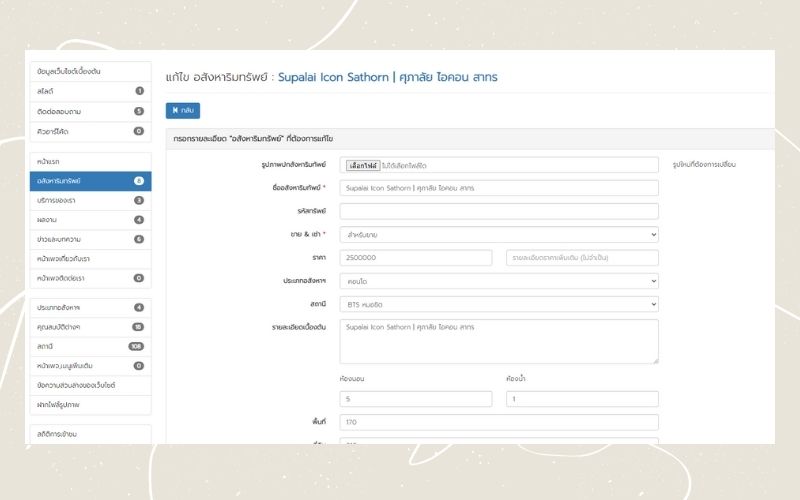Image resolution: width=800 pixels, height=500 pixels.
Task: Click the ห้องน้ำ label text
Action: [x=516, y=379]
